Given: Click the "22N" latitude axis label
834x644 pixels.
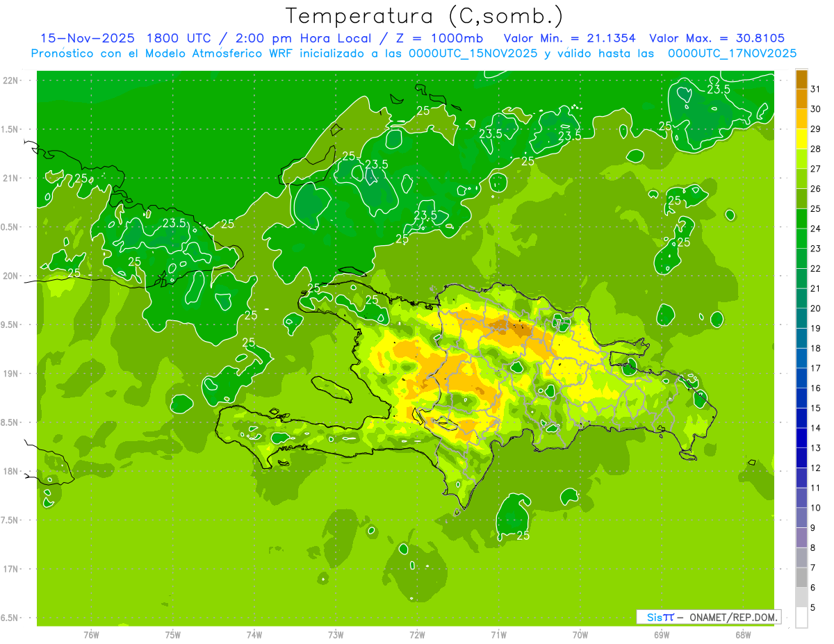Looking at the screenshot, I should pos(10,81).
